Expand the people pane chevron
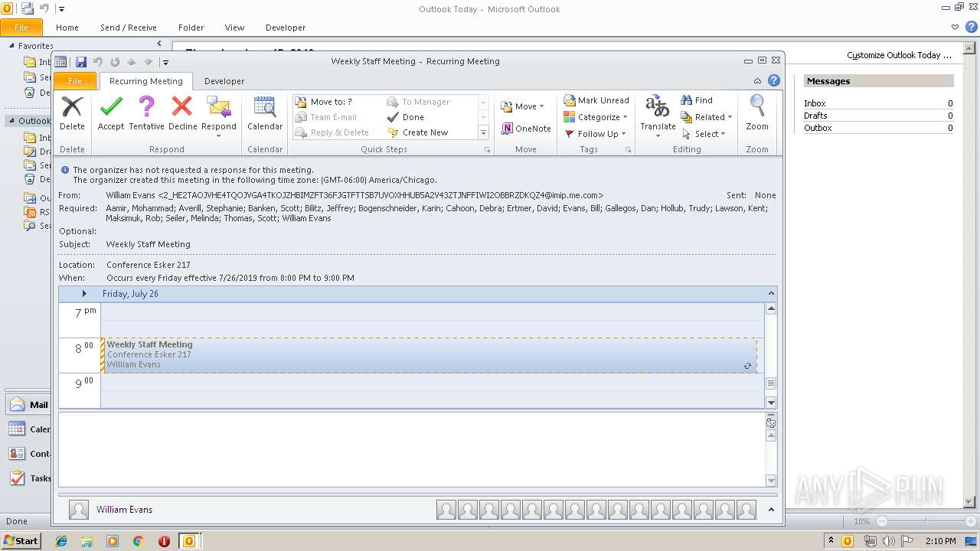 click(x=771, y=510)
